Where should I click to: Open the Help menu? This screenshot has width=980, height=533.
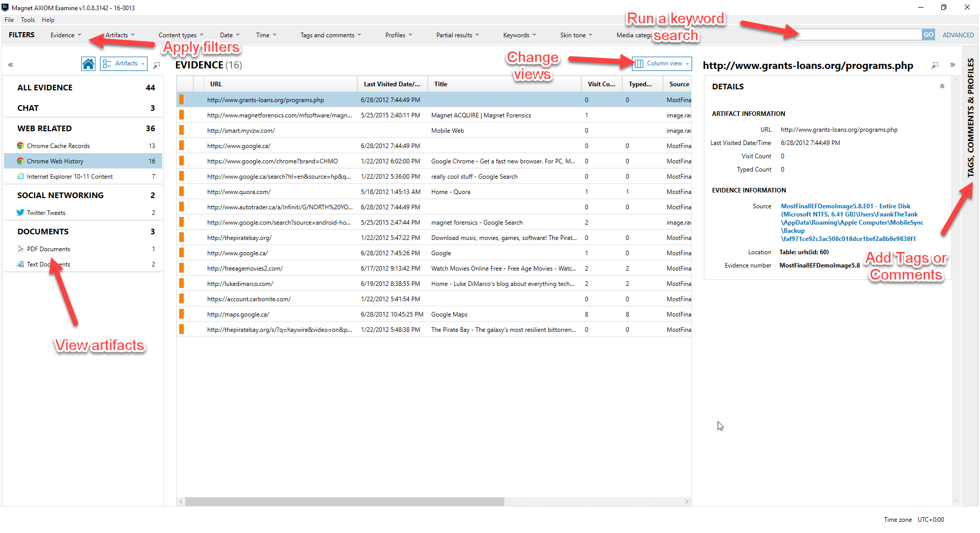click(x=48, y=20)
